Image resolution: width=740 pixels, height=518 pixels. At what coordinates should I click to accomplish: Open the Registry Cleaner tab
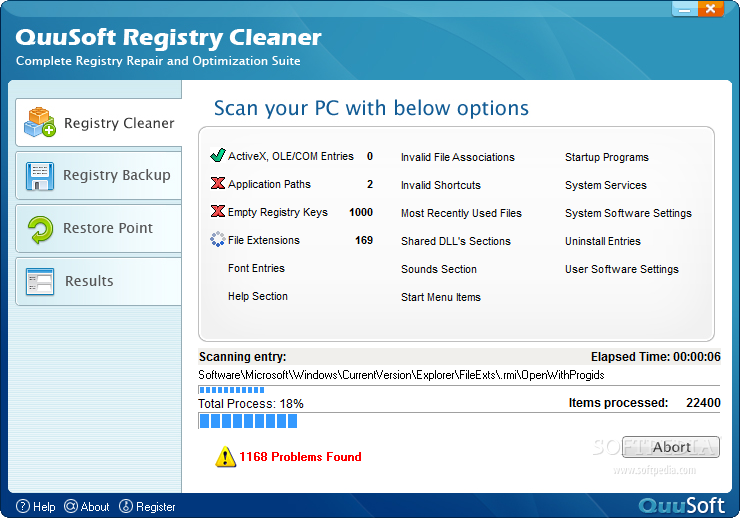99,123
